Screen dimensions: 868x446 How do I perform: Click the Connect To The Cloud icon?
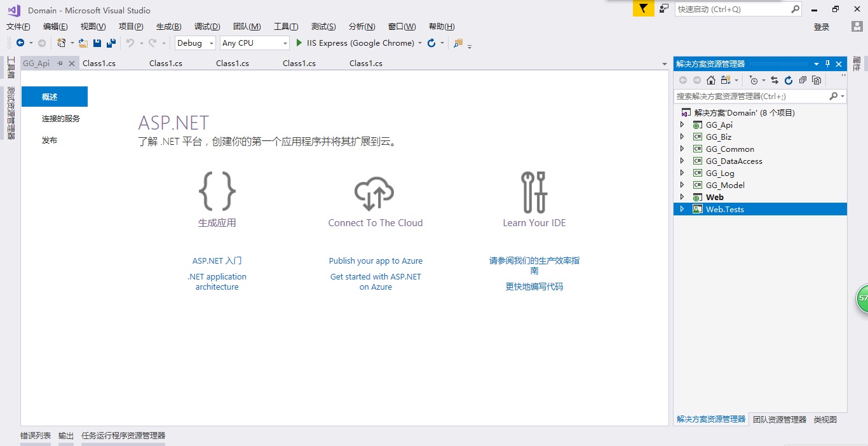(x=374, y=193)
